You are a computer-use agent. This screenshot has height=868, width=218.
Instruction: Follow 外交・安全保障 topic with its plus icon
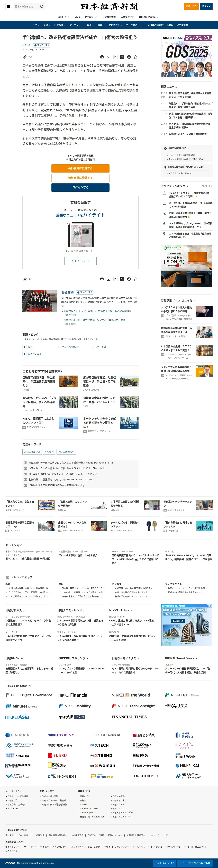click(x=59, y=347)
